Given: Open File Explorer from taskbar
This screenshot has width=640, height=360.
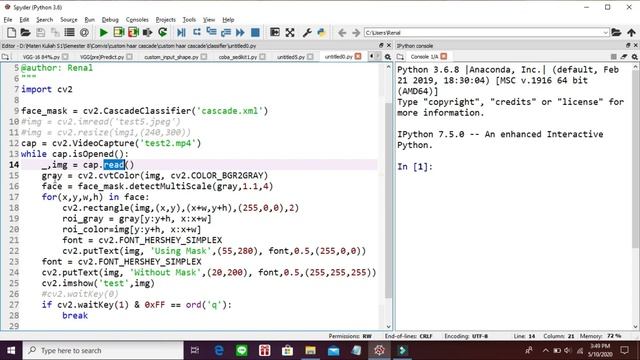Looking at the screenshot, I should tap(310, 350).
